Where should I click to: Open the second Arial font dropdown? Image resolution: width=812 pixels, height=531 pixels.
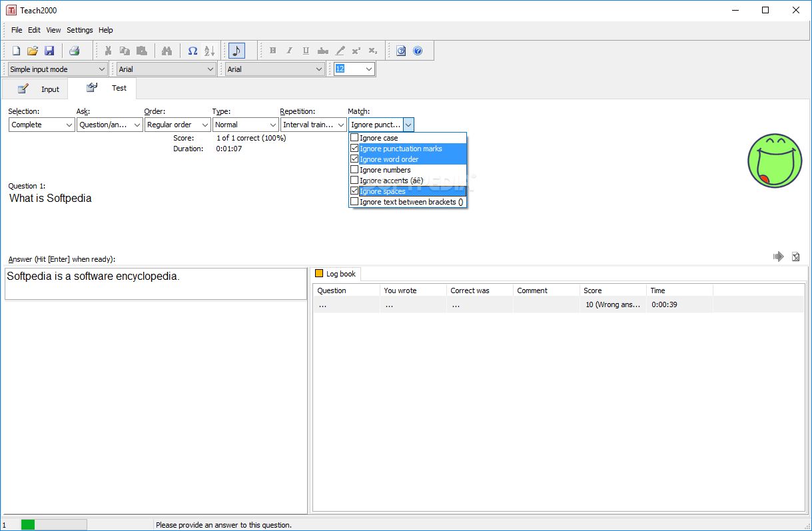point(274,69)
